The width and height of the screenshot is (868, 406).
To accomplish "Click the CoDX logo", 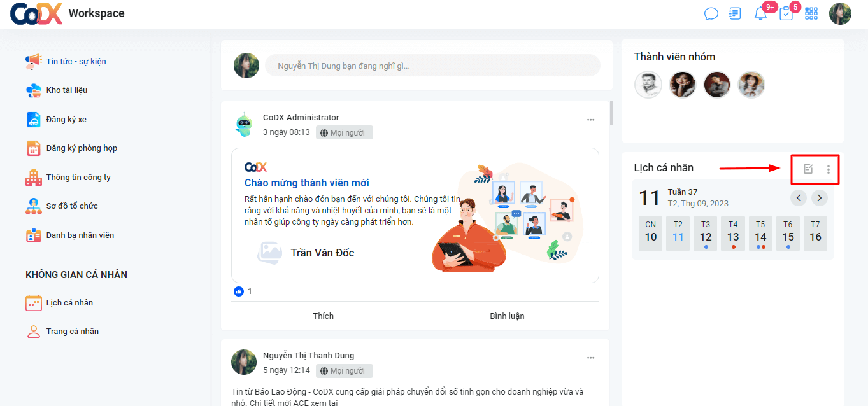I will 36,13.
